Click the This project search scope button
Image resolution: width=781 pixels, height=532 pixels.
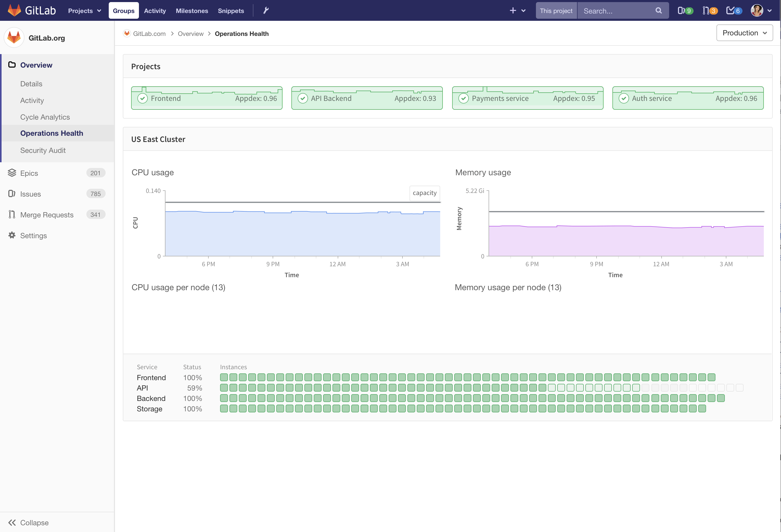[x=556, y=11]
